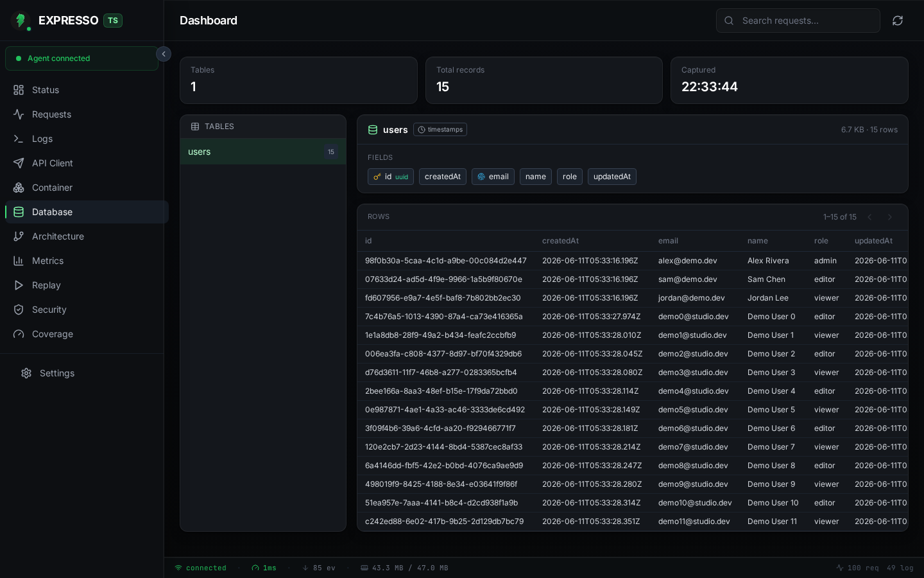Click the role field chip
Image resolution: width=924 pixels, height=578 pixels.
point(570,177)
